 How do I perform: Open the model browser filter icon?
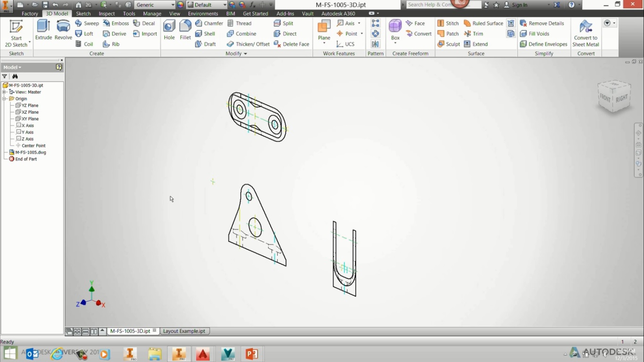(5, 76)
